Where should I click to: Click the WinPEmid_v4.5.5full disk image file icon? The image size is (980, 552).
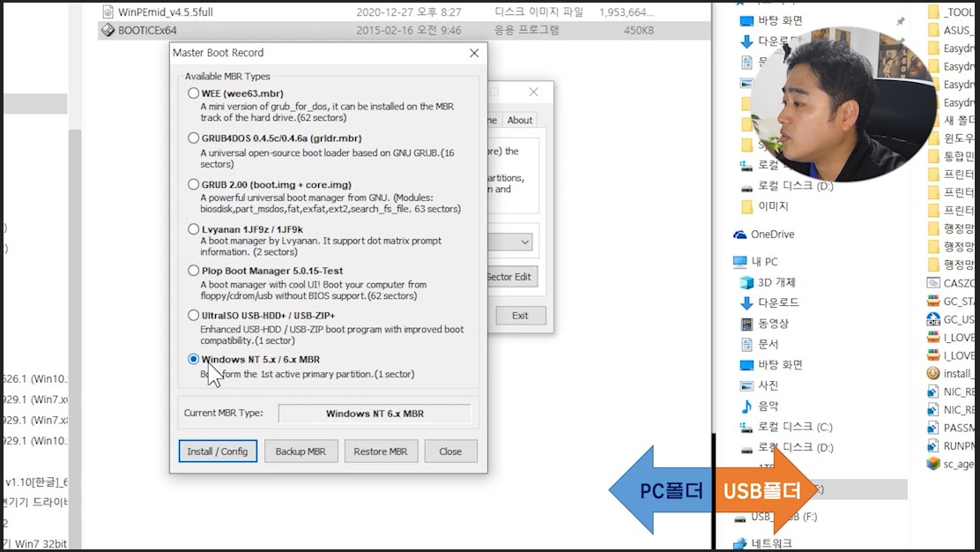point(108,11)
